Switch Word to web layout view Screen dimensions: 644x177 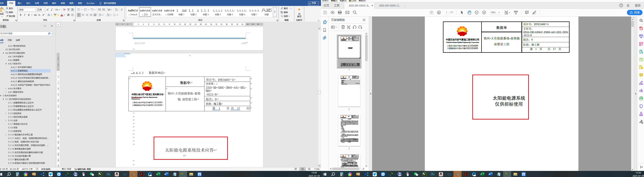click(x=309, y=169)
